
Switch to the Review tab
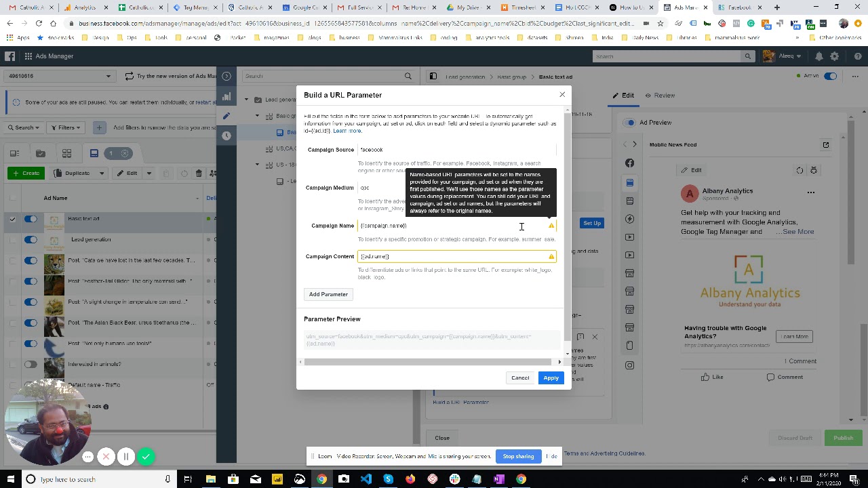pyautogui.click(x=660, y=96)
